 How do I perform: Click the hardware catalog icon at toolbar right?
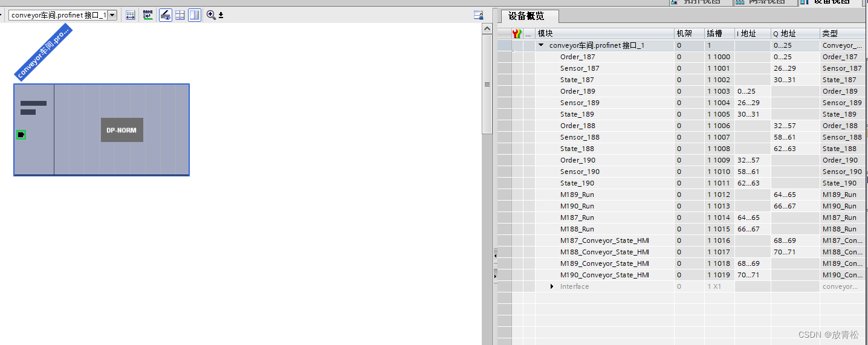click(x=478, y=15)
